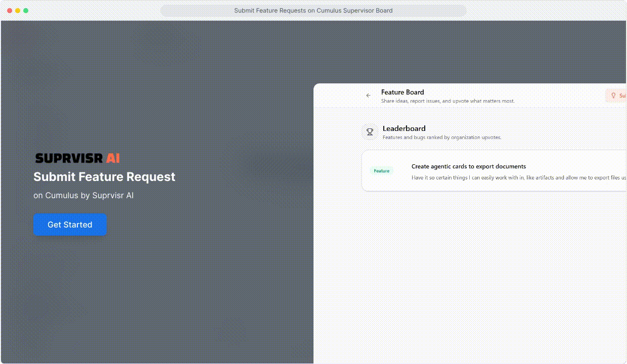627x364 pixels.
Task: Click the Suprvisr AI logo
Action: click(x=77, y=158)
